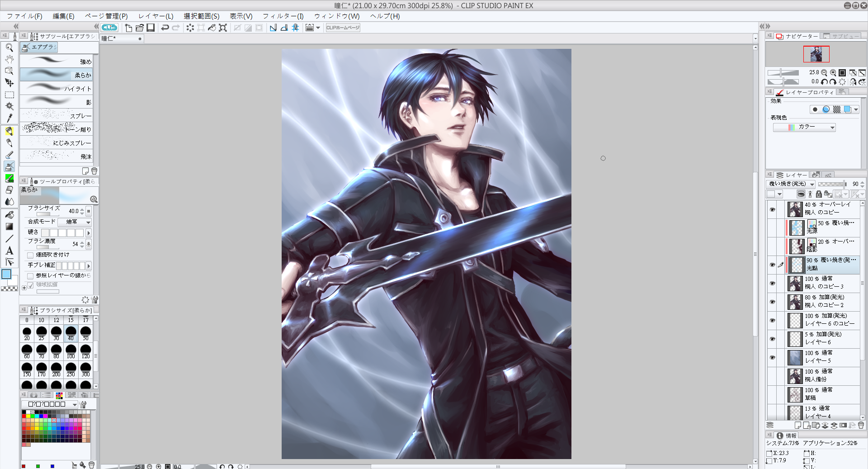Select the 飛沫 sub tool
This screenshot has width=868, height=469.
[57, 156]
